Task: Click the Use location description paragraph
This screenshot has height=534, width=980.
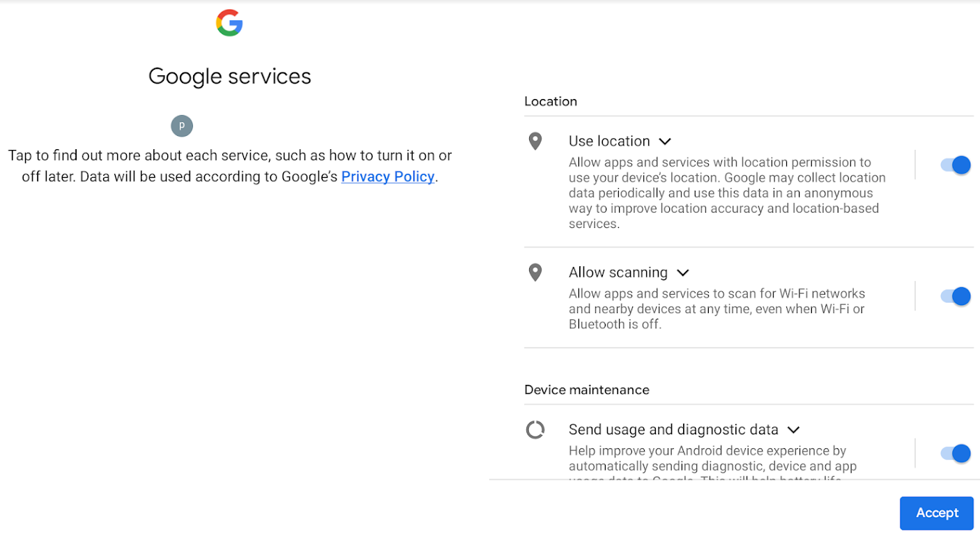Action: (725, 193)
